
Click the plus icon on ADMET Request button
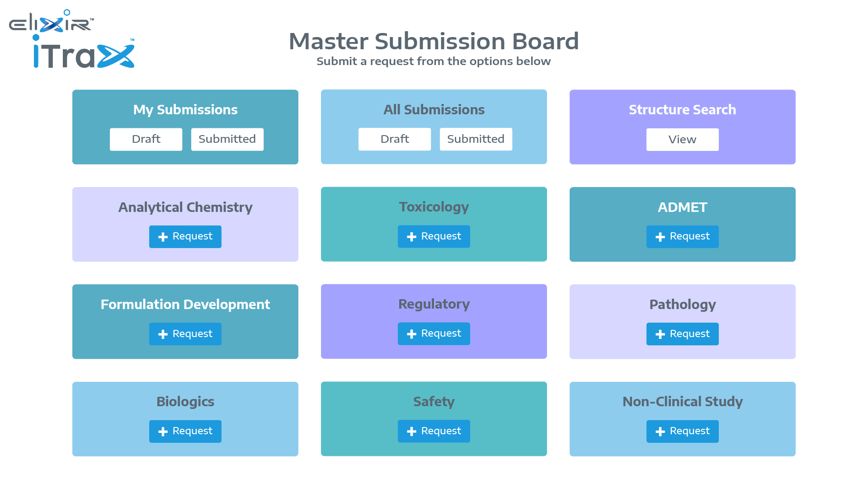(660, 236)
